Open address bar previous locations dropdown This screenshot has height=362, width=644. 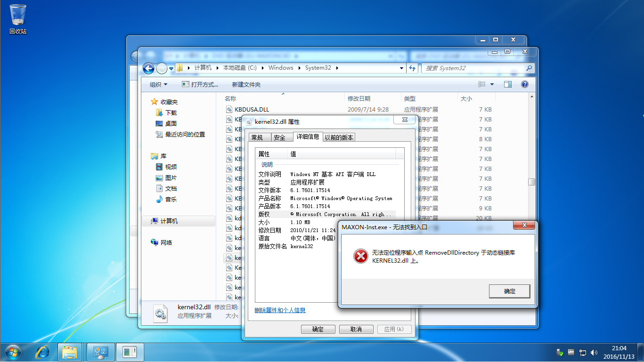click(401, 68)
